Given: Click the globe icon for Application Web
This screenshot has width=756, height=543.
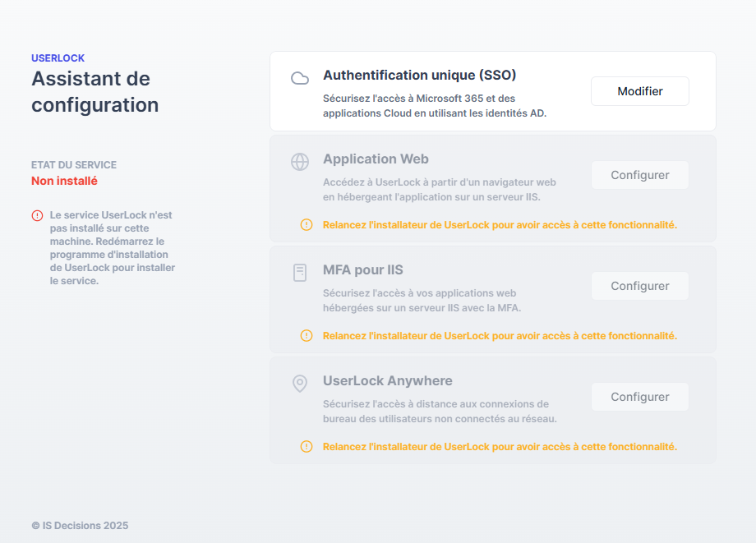Looking at the screenshot, I should coord(300,162).
